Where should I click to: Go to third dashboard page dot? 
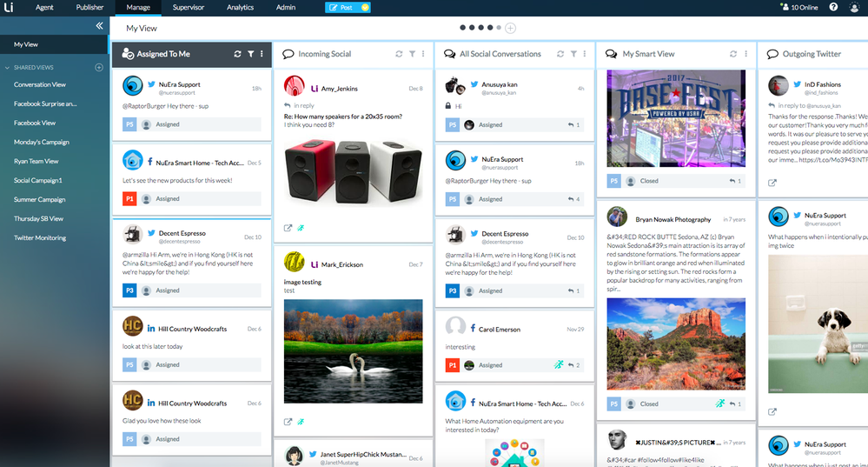[x=481, y=28]
